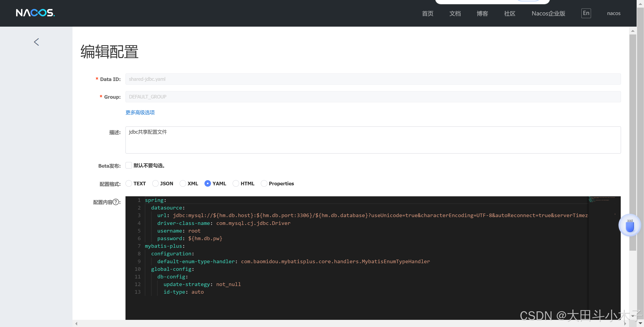Click the NACOS logo
The width and height of the screenshot is (644, 327).
click(x=35, y=13)
